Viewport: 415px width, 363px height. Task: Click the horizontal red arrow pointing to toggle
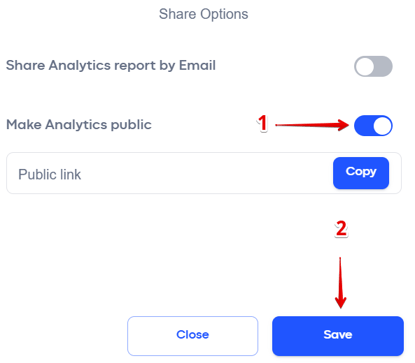point(312,125)
